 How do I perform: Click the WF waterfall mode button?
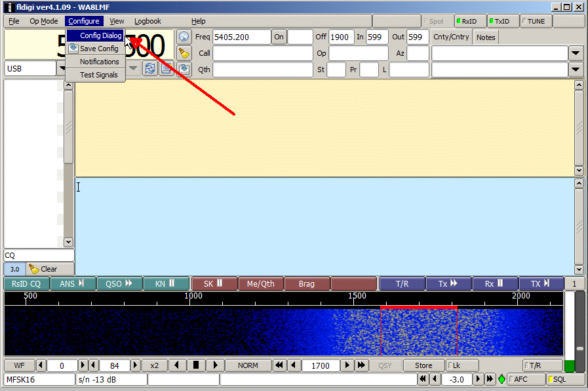coord(20,365)
